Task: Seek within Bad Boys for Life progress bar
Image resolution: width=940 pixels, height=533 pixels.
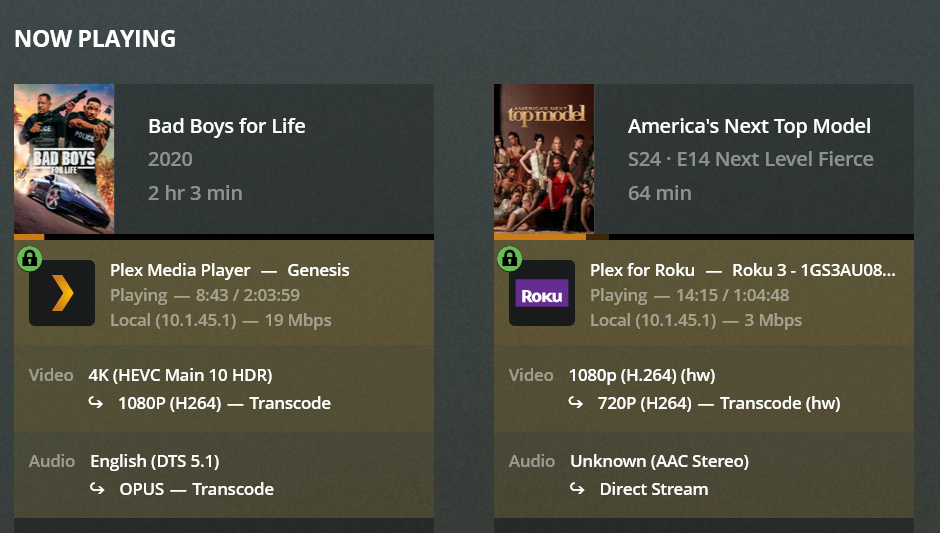Action: (224, 237)
